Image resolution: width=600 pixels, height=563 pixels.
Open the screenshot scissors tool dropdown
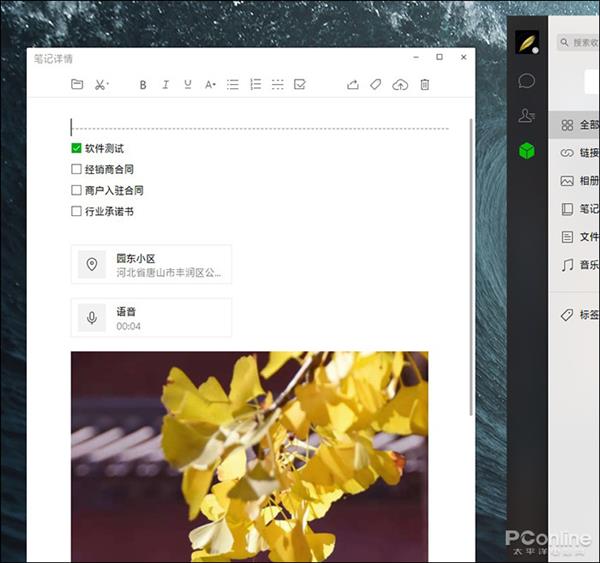[101, 85]
